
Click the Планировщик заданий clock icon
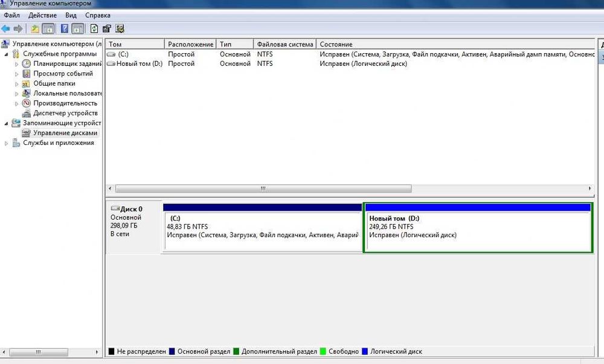pyautogui.click(x=26, y=63)
